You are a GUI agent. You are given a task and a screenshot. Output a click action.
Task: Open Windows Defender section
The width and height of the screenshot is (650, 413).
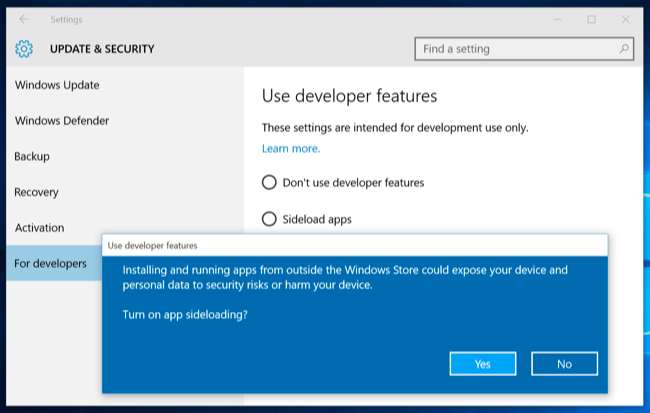click(62, 121)
